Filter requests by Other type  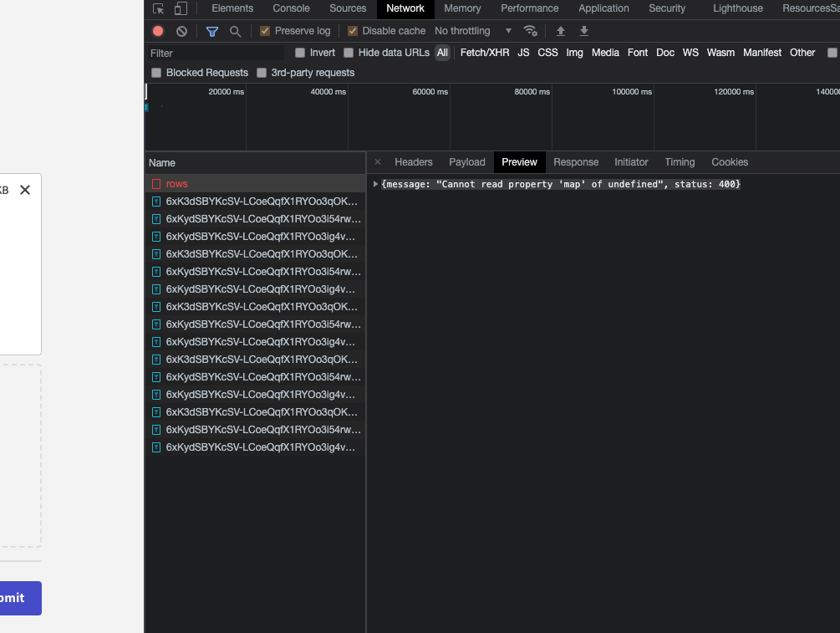click(x=802, y=53)
